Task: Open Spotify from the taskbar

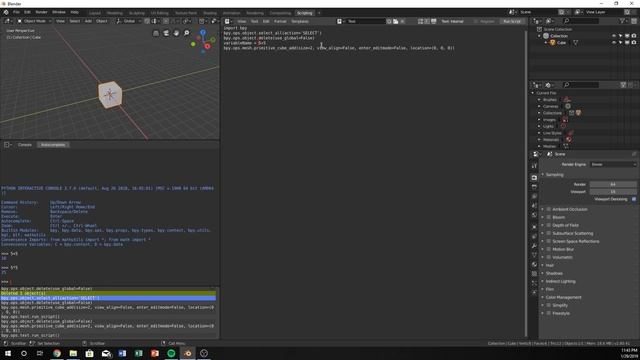Action: tap(171, 353)
